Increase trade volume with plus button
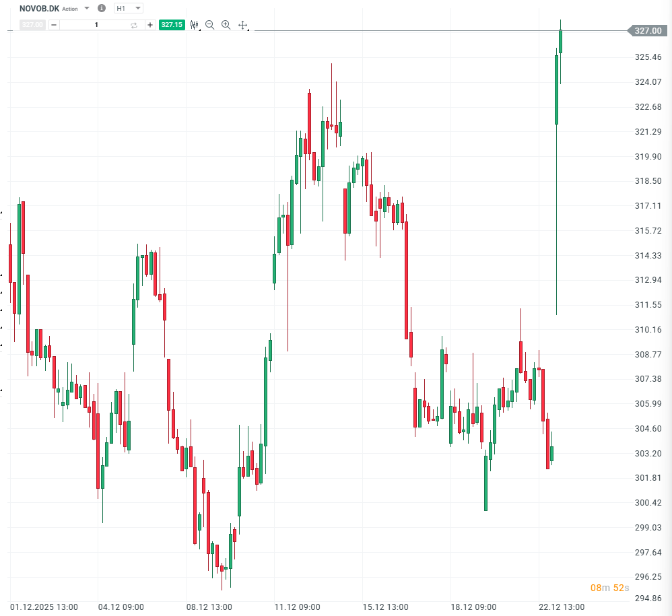672x616 pixels. tap(149, 25)
